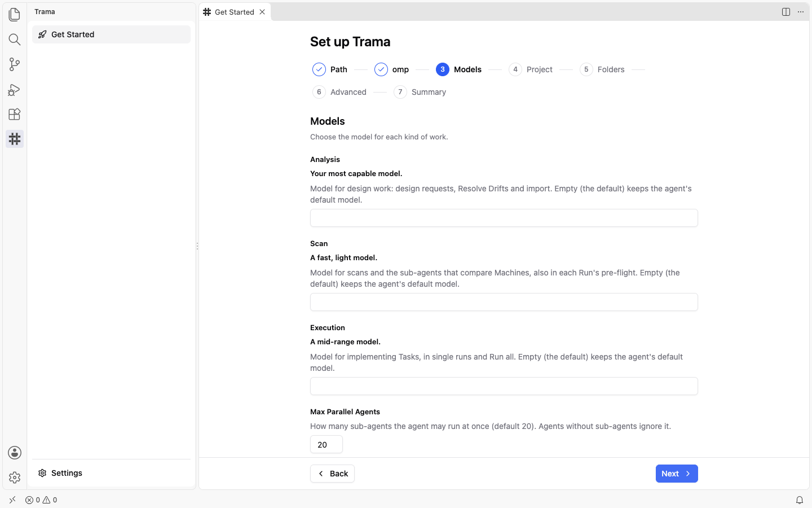812x508 pixels.
Task: Click the "Your most capable model." text
Action: 356,174
